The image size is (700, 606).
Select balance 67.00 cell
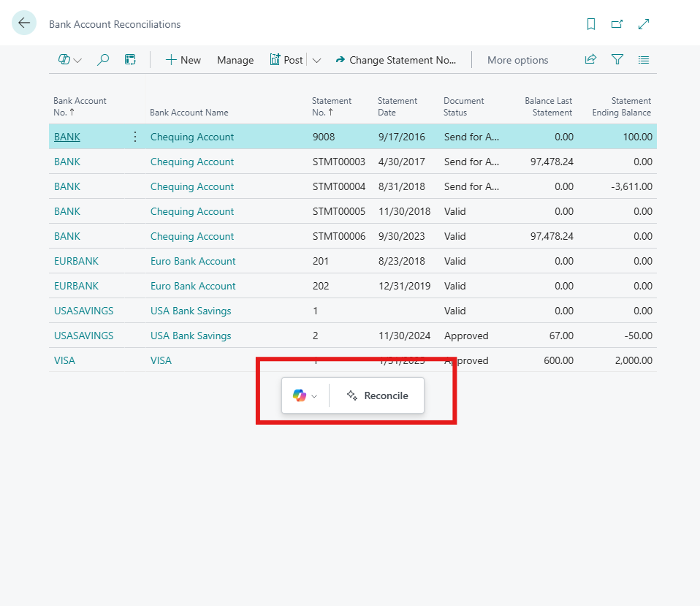(561, 336)
